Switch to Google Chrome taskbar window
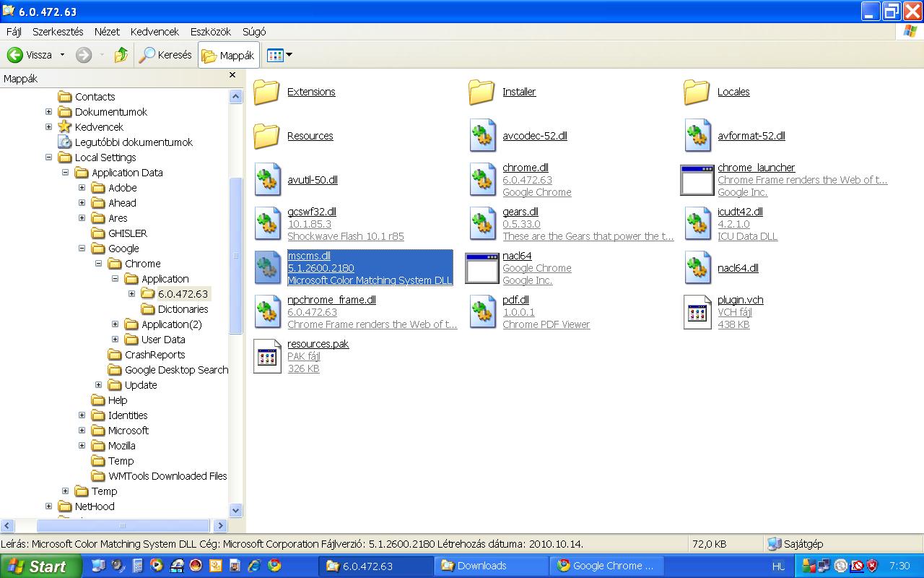This screenshot has width=924, height=578. tap(606, 566)
